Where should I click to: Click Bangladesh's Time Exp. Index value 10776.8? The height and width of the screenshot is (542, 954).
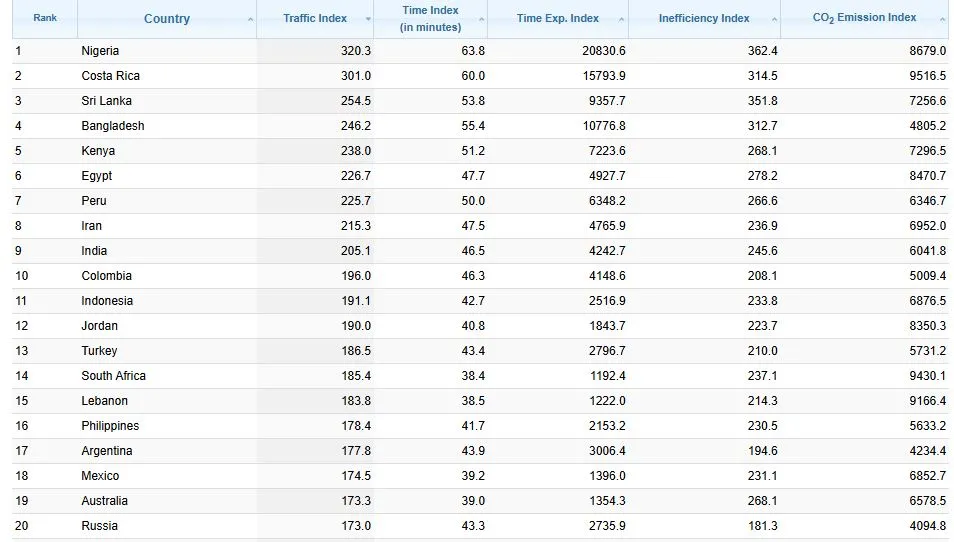604,126
